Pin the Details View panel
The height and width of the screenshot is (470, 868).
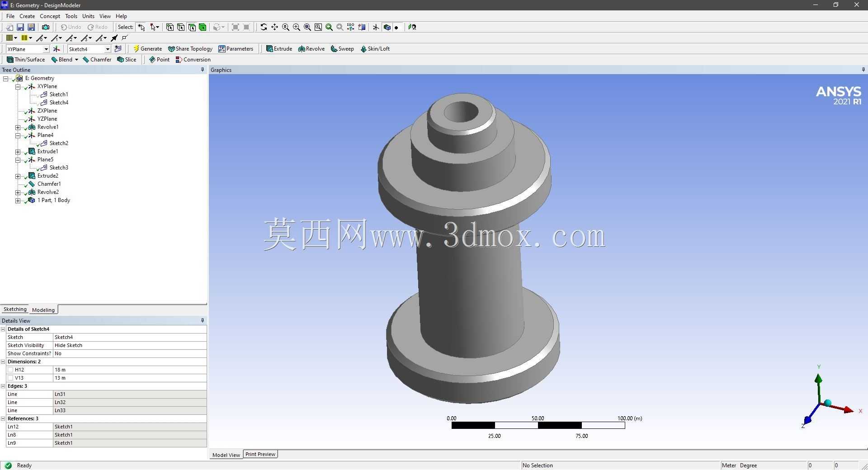pyautogui.click(x=203, y=320)
